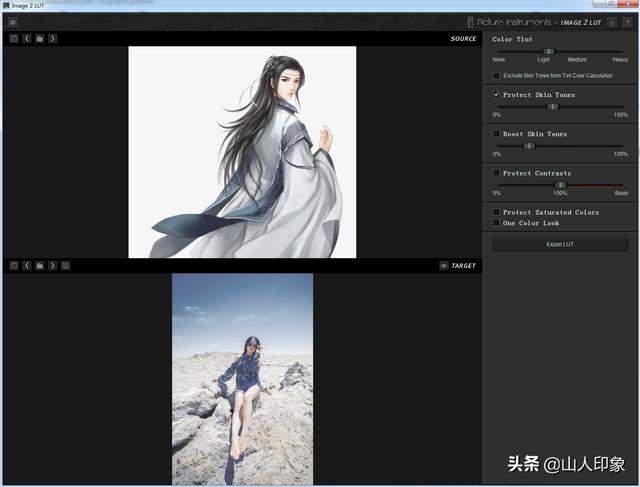The image size is (640, 487).
Task: Enable Exclude Skin Tones from Tint Color Calculation
Action: point(496,76)
